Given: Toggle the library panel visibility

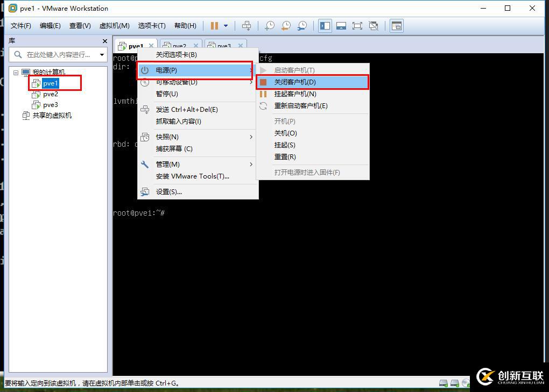Looking at the screenshot, I should pyautogui.click(x=325, y=25).
